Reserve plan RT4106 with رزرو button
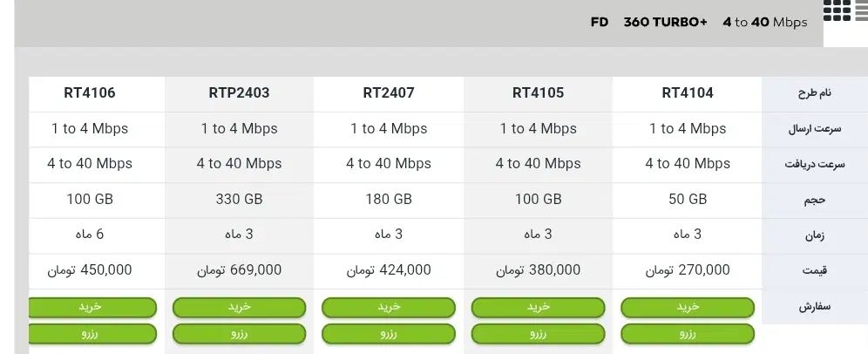868x354 pixels. click(x=92, y=334)
